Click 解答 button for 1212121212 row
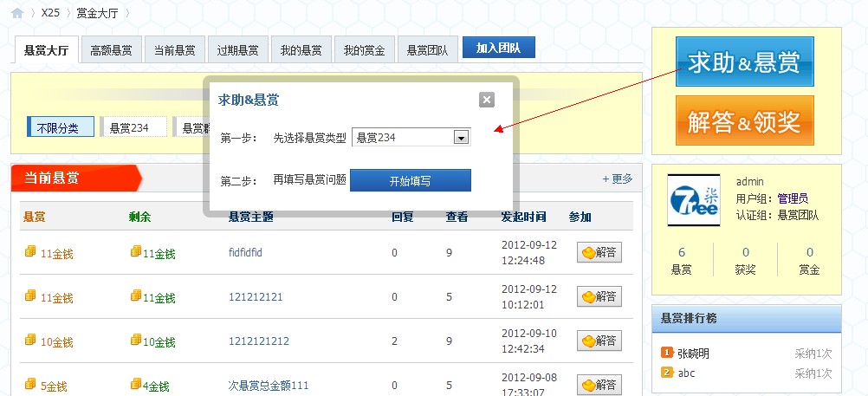 click(599, 341)
